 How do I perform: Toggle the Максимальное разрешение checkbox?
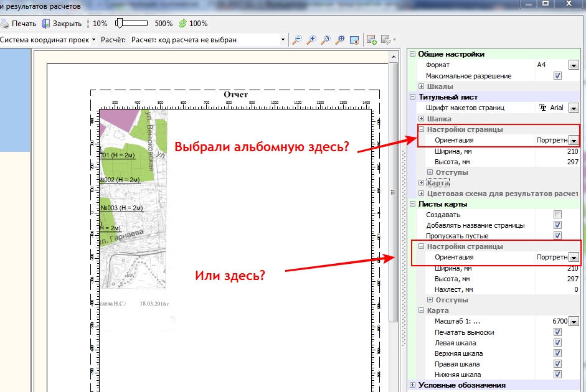pos(557,76)
